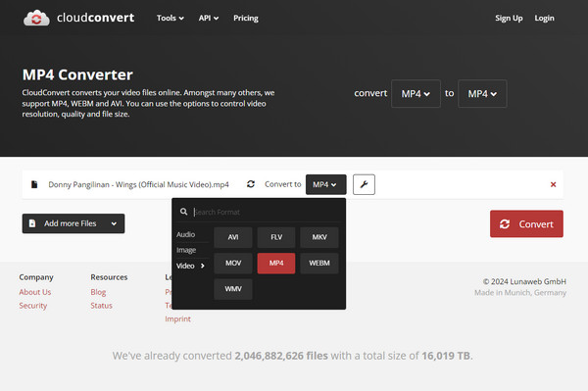The height and width of the screenshot is (391, 588).
Task: Open the wrench conversion options button
Action: 364,184
